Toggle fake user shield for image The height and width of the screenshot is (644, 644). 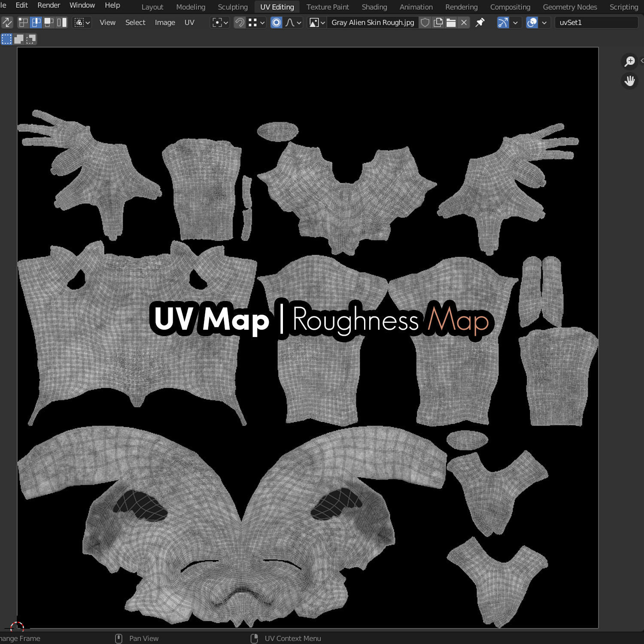(425, 22)
